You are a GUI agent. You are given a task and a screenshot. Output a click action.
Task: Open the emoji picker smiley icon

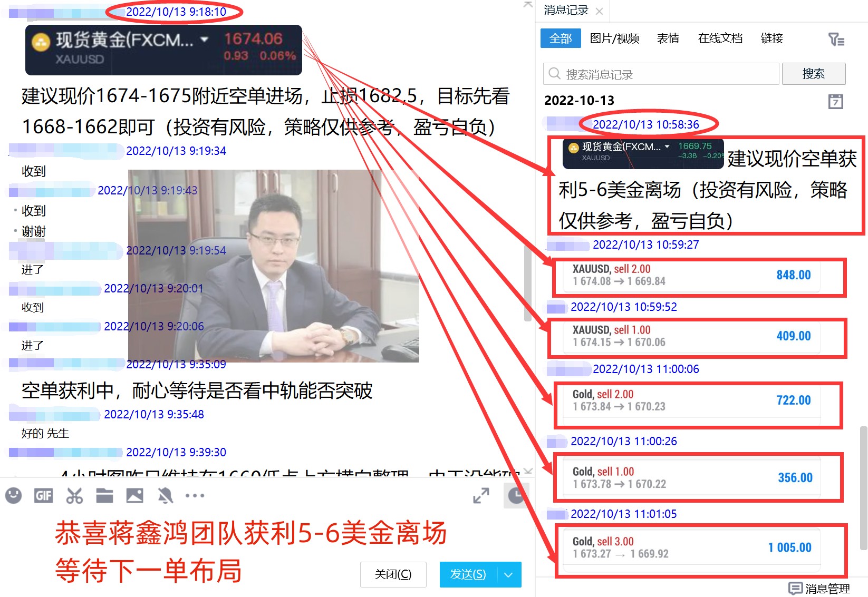pyautogui.click(x=14, y=495)
